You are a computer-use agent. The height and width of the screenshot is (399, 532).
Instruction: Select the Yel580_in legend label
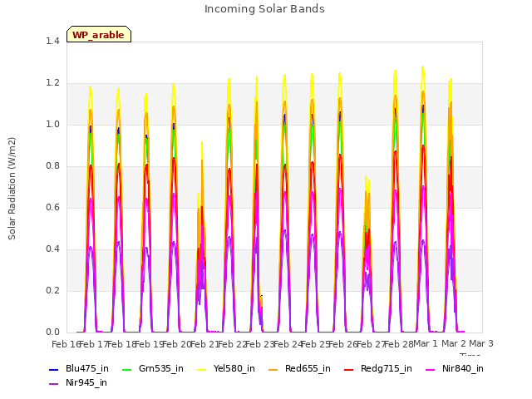(x=234, y=369)
